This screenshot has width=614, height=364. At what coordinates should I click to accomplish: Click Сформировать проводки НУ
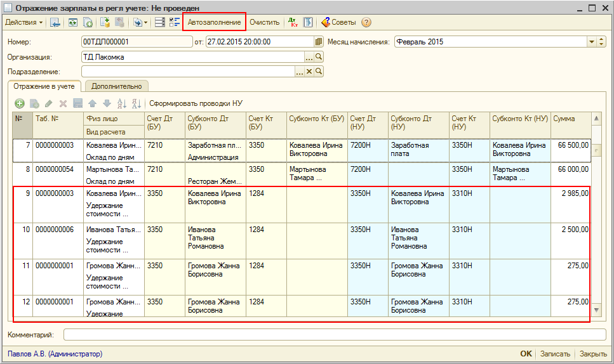pos(196,103)
